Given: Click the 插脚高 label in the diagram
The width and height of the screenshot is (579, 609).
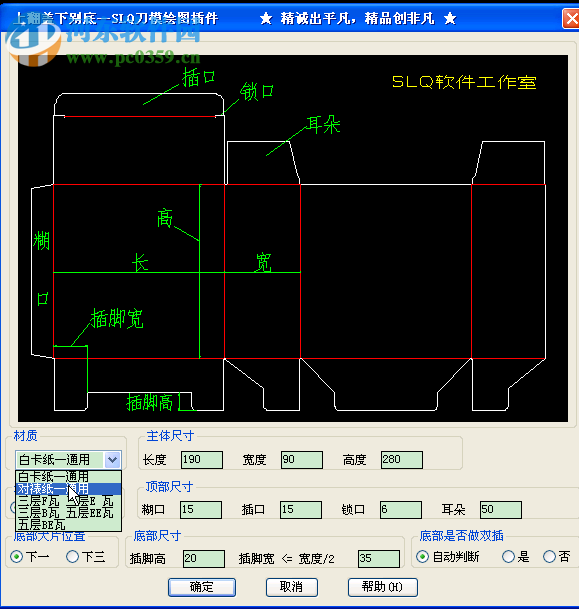Looking at the screenshot, I should 150,402.
